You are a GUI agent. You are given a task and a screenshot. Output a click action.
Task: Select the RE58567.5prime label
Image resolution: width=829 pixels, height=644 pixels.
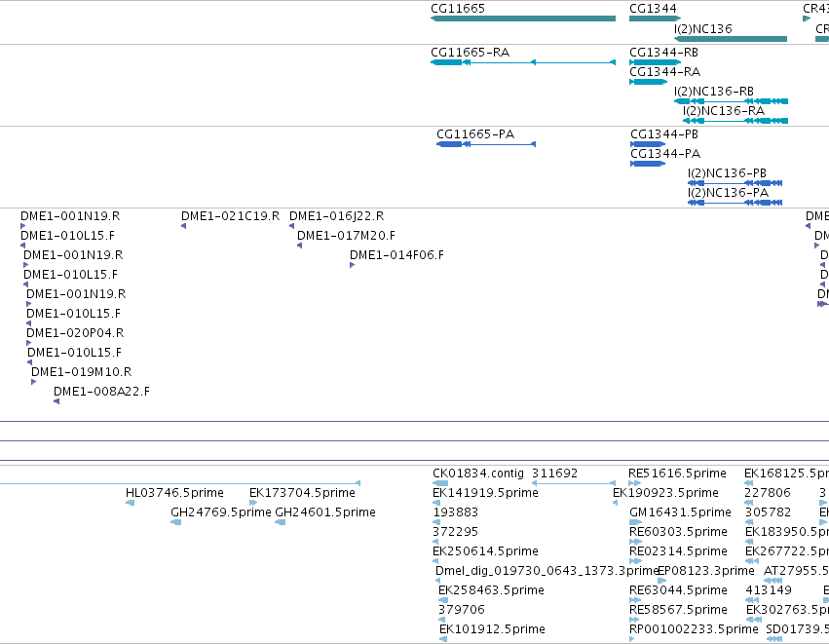[x=678, y=610]
